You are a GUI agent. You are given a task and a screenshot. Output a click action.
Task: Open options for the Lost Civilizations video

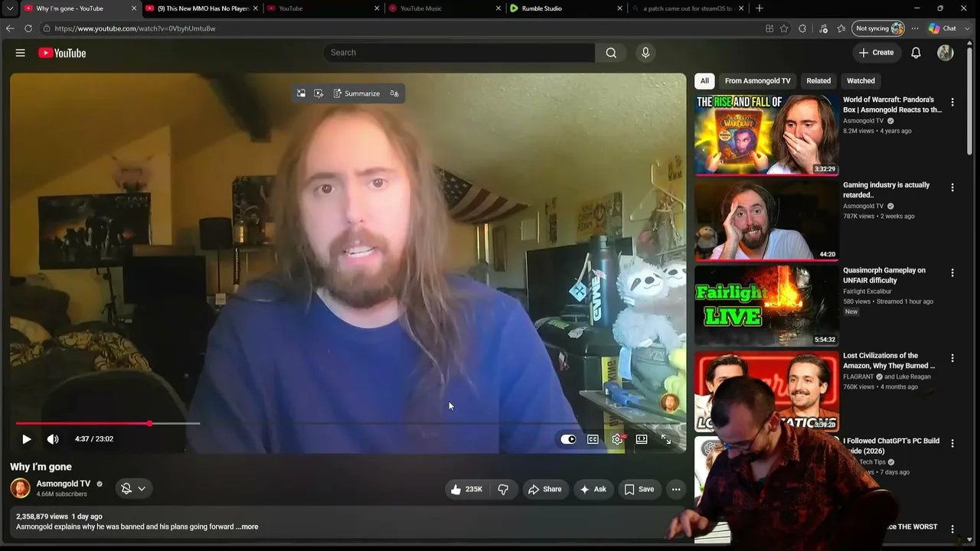point(952,358)
